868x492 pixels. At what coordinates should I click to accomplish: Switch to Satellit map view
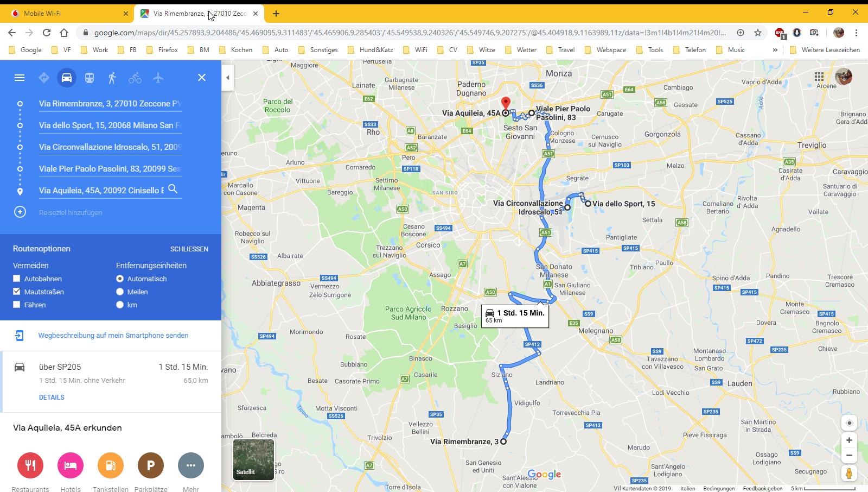click(x=253, y=459)
